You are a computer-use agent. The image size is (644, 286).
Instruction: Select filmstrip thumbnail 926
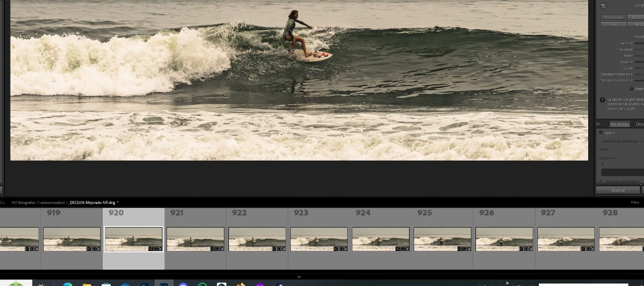point(504,239)
